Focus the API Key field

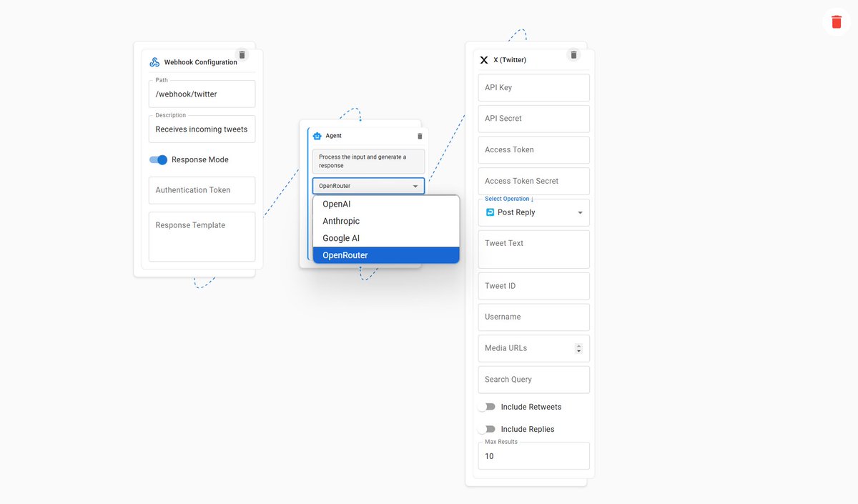click(x=533, y=87)
